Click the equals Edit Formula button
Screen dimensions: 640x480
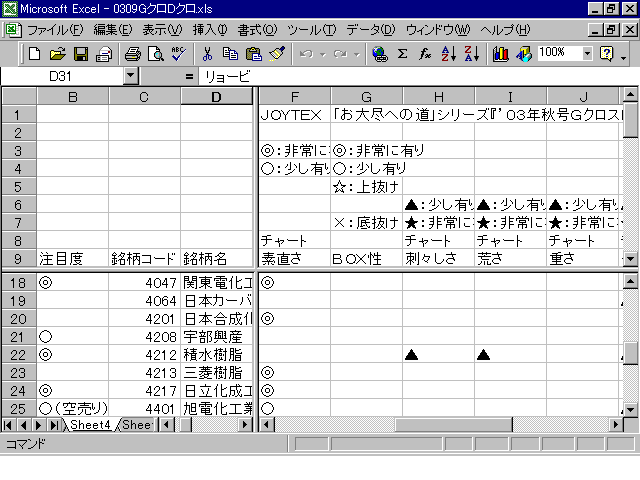[189, 76]
